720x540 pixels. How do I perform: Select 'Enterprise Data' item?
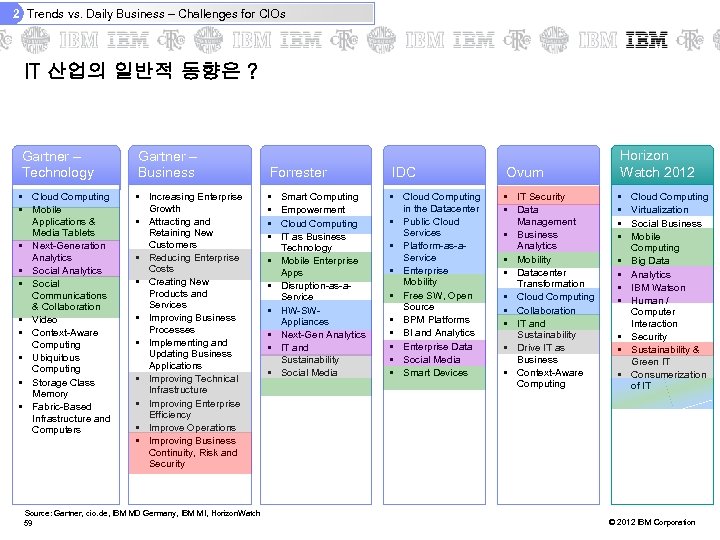click(438, 347)
